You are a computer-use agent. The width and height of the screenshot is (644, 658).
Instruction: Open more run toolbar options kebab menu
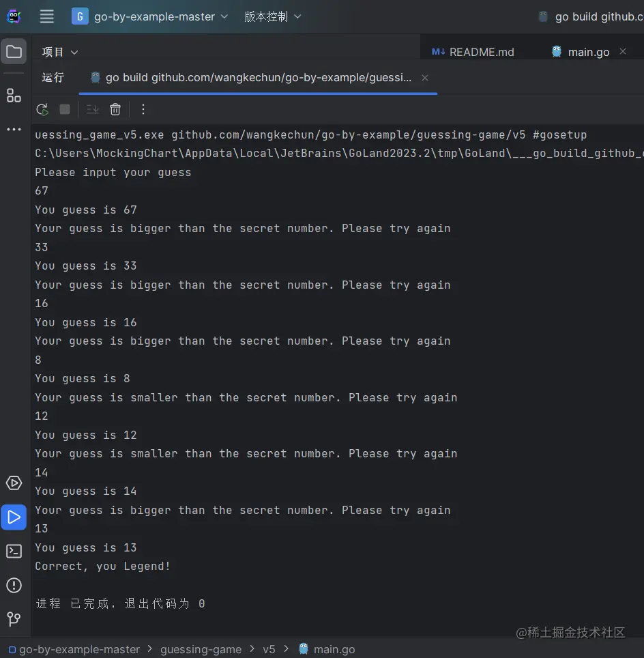pos(143,109)
